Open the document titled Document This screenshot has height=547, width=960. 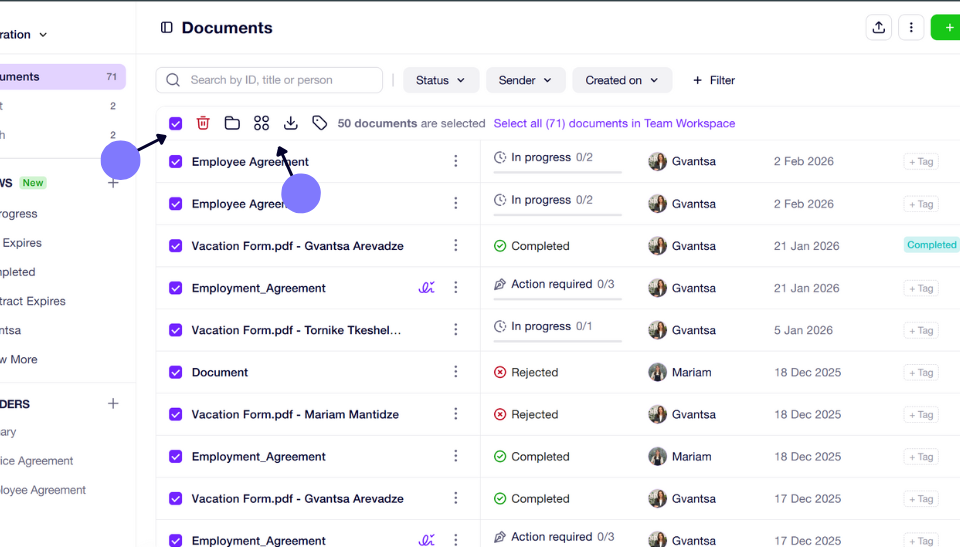coord(220,372)
